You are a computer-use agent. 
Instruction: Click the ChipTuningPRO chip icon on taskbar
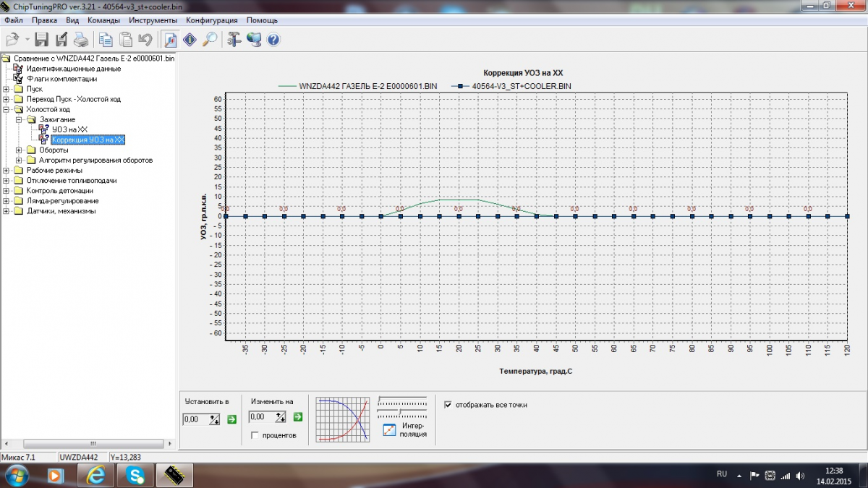(174, 476)
